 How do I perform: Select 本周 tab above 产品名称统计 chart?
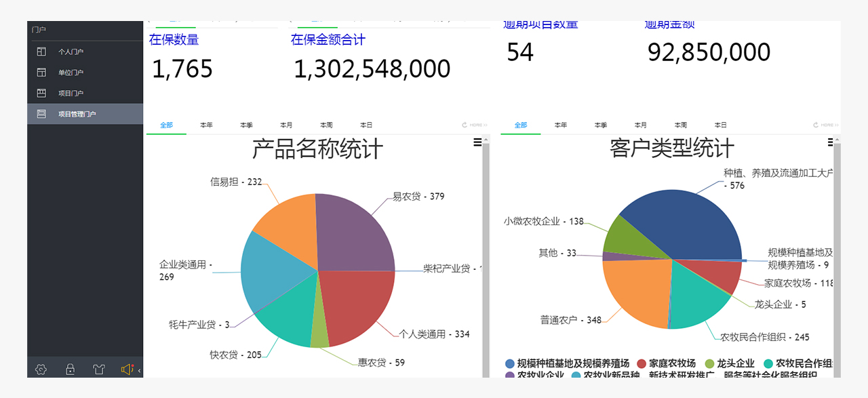click(x=326, y=125)
